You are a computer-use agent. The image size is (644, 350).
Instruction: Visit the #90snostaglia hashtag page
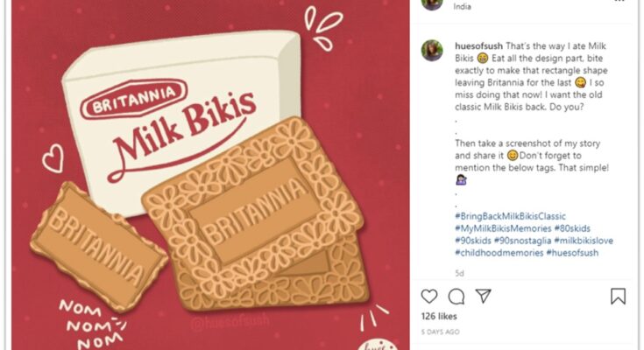(522, 241)
